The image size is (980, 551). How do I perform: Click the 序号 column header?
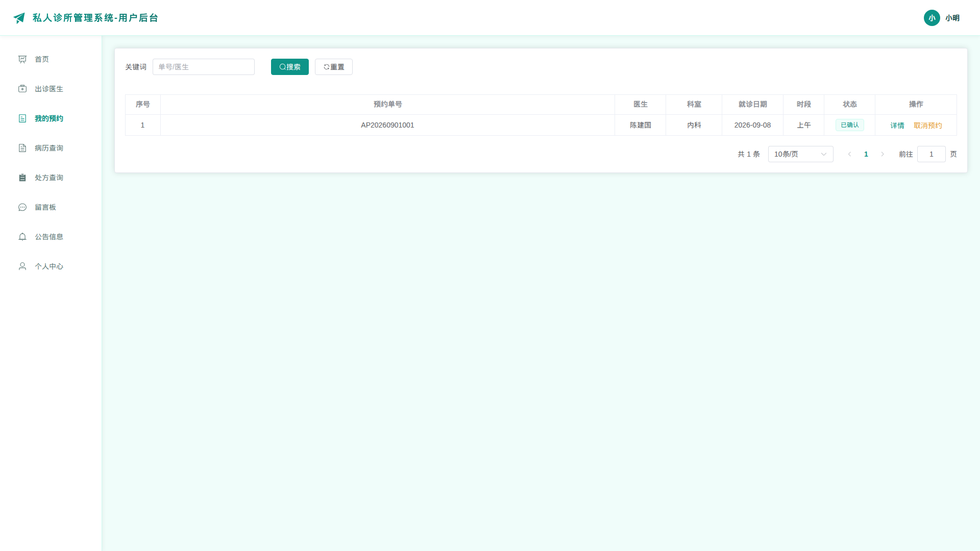(x=143, y=104)
